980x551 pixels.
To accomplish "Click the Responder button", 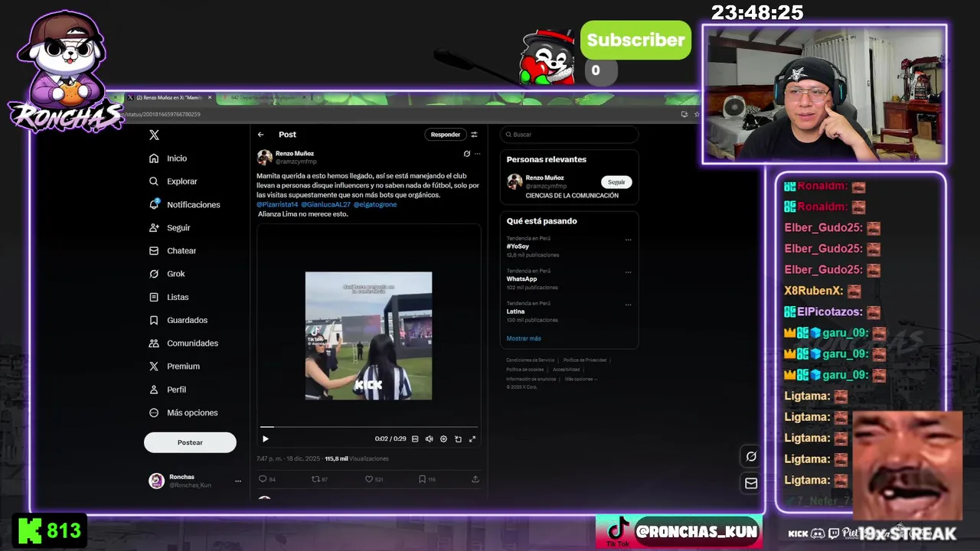I will [445, 135].
